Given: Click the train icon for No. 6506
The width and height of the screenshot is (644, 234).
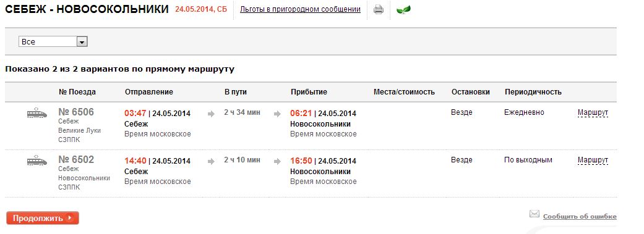Looking at the screenshot, I should [37, 112].
